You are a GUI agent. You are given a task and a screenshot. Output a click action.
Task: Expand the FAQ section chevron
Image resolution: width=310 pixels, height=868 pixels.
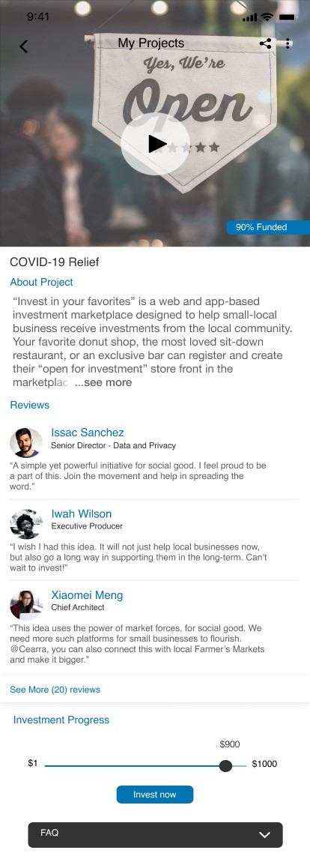264,835
